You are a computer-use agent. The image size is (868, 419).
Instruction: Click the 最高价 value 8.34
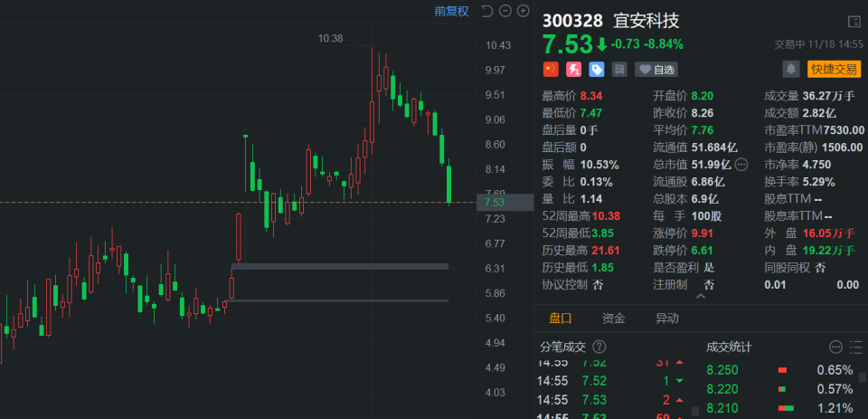(x=591, y=96)
